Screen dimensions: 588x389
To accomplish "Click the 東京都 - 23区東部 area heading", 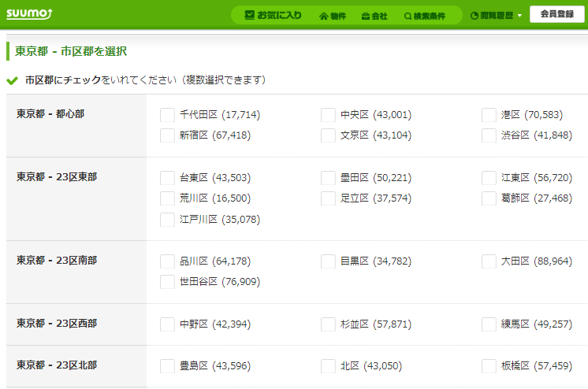I will 57,177.
